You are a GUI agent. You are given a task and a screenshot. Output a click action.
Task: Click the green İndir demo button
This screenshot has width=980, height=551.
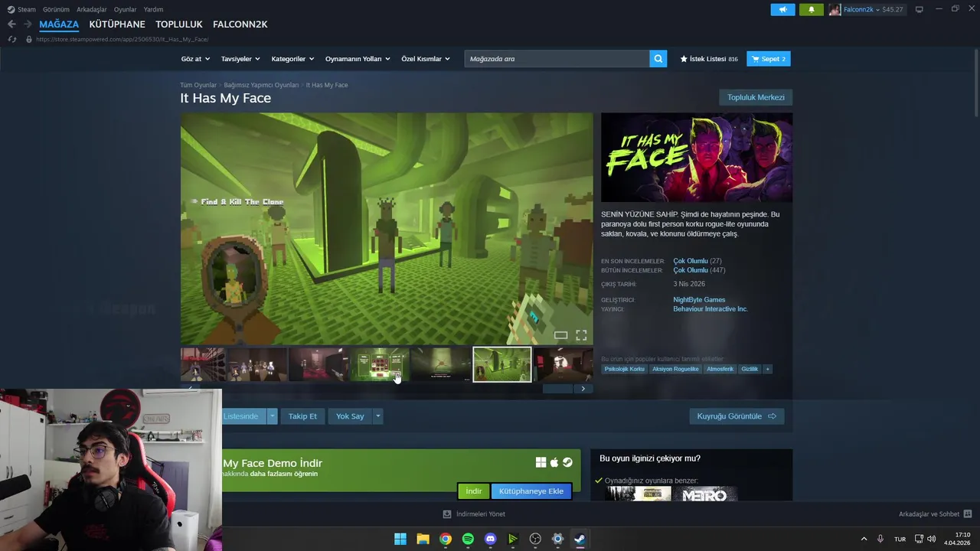point(474,491)
